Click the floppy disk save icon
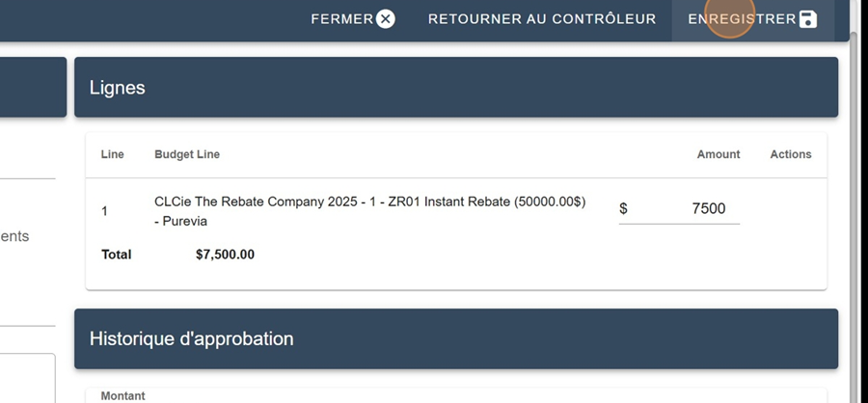Screen dimensions: 868x403 [808, 19]
